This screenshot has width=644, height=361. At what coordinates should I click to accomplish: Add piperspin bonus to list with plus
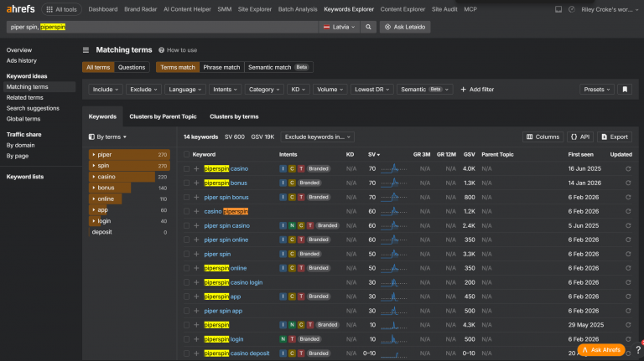(196, 183)
